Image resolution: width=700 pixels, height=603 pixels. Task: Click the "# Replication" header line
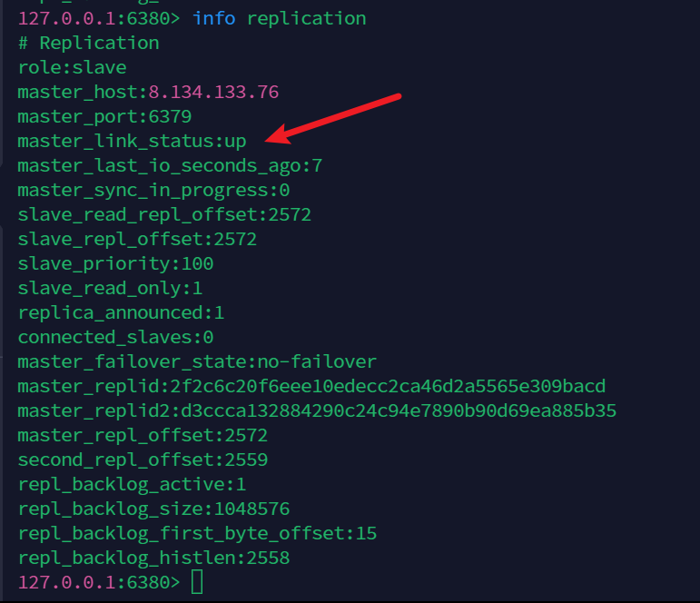(x=88, y=43)
